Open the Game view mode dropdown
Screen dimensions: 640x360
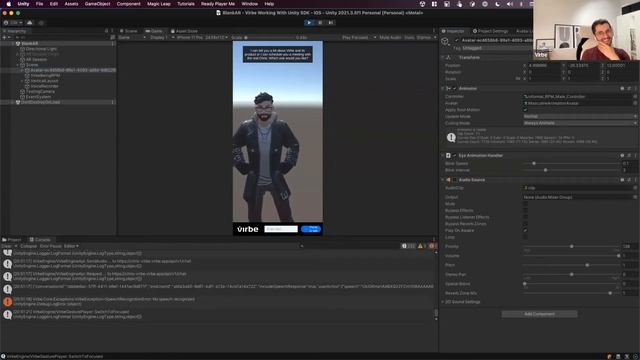point(132,37)
